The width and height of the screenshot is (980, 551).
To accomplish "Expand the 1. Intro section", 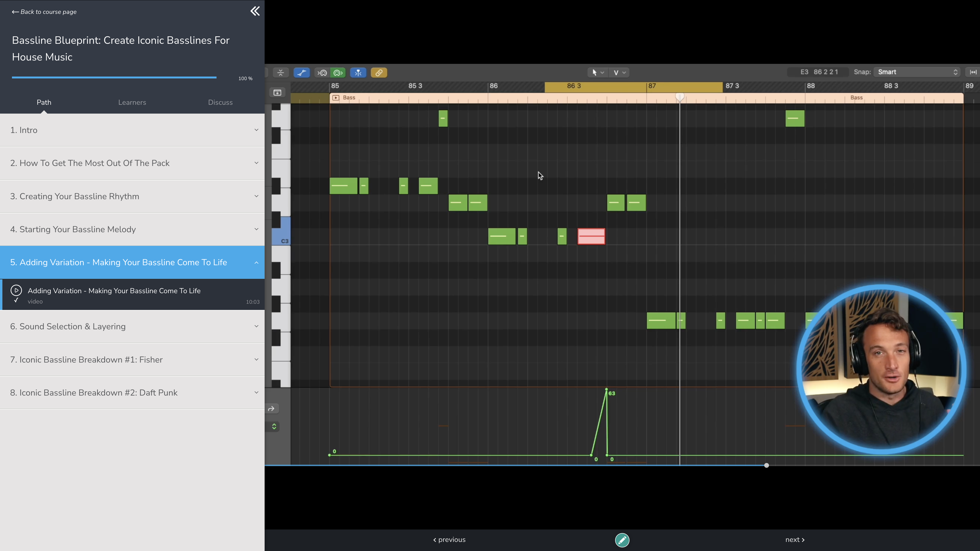I will 132,130.
